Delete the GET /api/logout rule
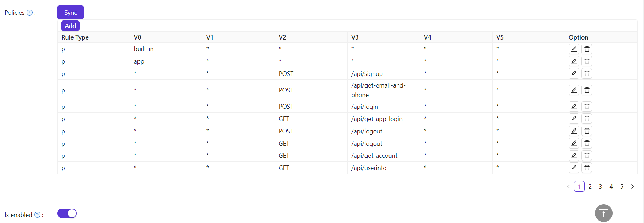This screenshot has width=644, height=223. (x=586, y=143)
